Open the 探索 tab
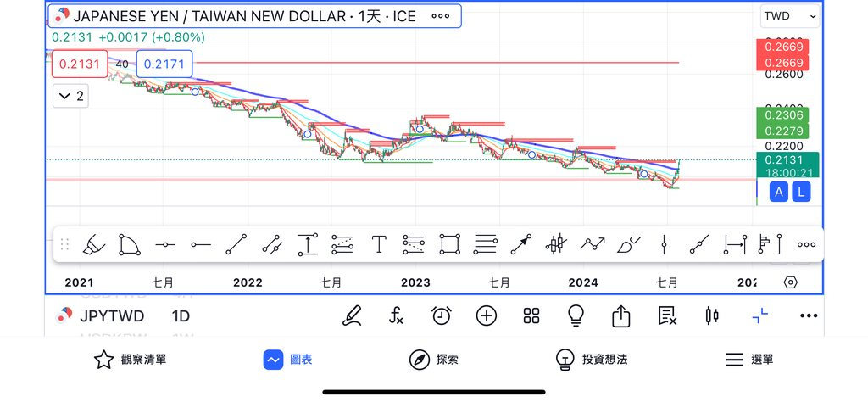868x402 pixels. click(x=433, y=360)
